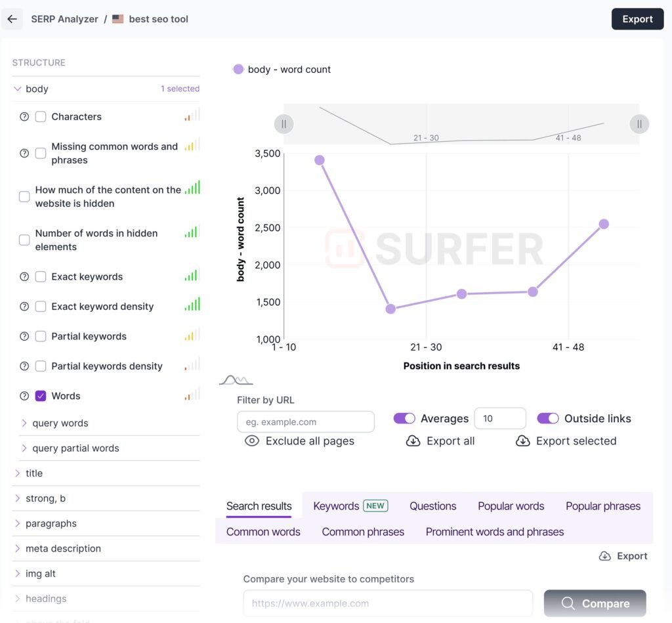672x623 pixels.
Task: Open help icon beside Exact keywords
Action: coord(24,276)
